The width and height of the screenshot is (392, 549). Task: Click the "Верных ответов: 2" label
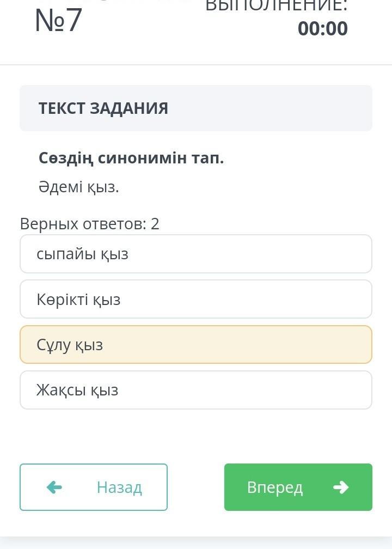pyautogui.click(x=90, y=223)
